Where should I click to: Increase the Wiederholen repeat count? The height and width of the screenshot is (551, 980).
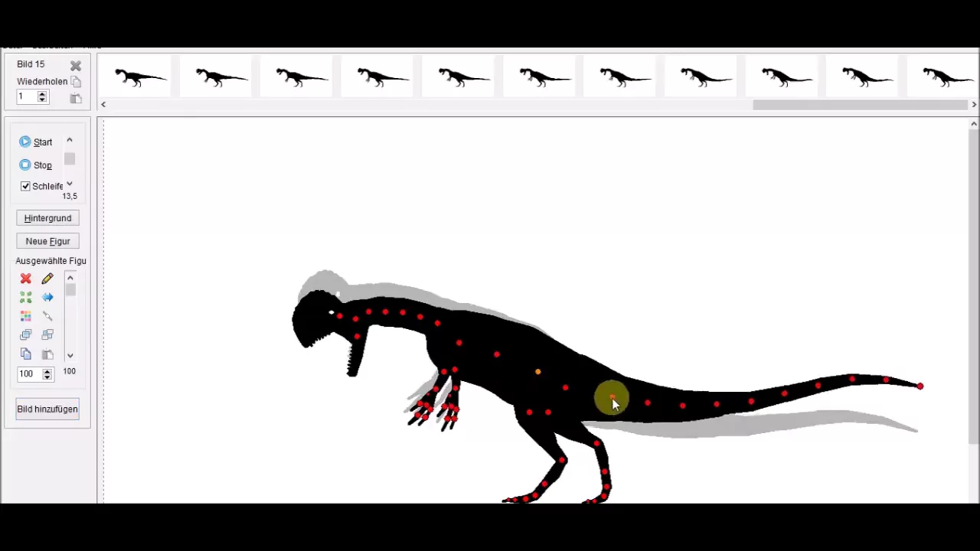point(42,93)
